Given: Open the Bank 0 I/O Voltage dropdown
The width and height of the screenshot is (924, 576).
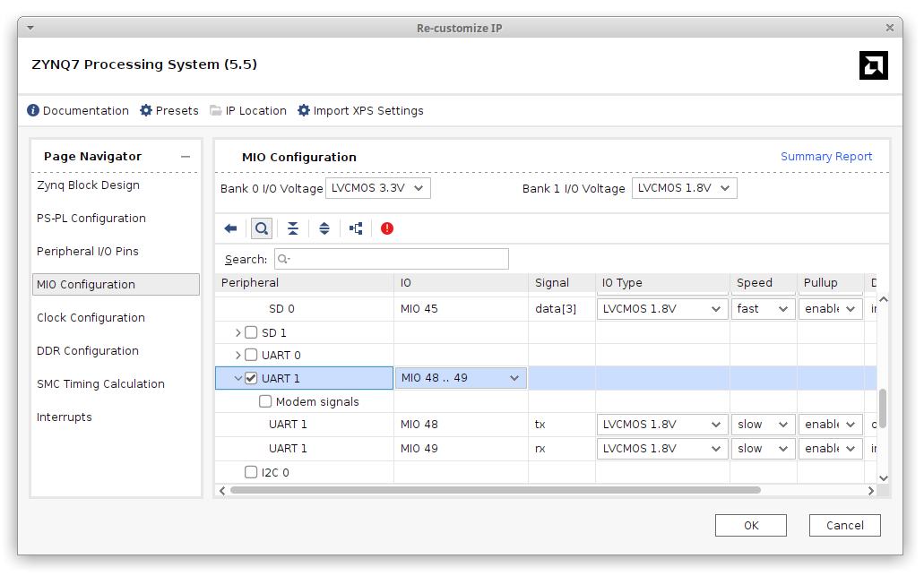Looking at the screenshot, I should pyautogui.click(x=377, y=188).
